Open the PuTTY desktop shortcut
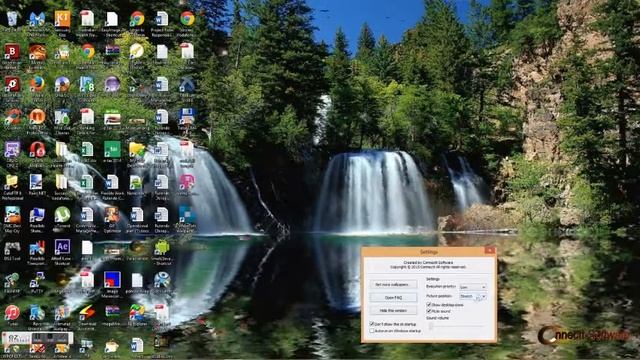The height and width of the screenshot is (360, 640). [37, 280]
